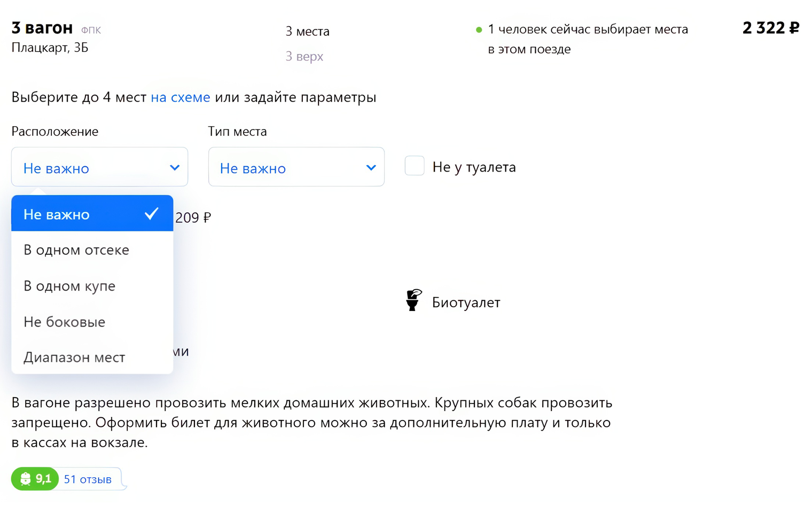
Task: Open the на схеме link
Action: 181,97
